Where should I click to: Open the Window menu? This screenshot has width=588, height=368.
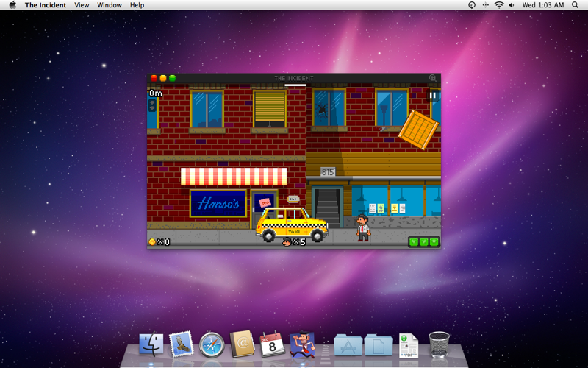coord(109,5)
